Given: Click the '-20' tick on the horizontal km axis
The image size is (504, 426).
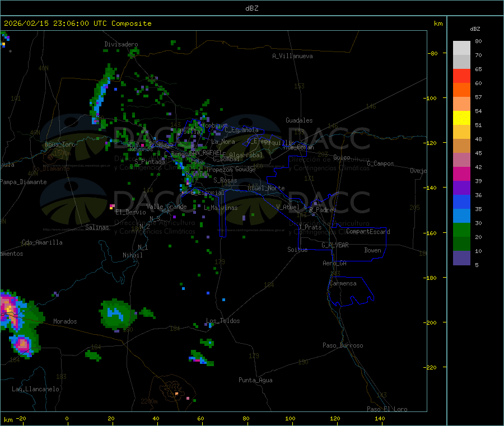Looking at the screenshot, I should tap(21, 418).
